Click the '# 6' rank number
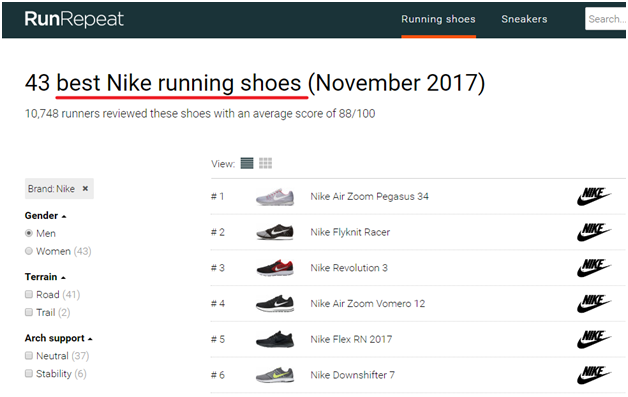628x397 pixels. point(217,375)
